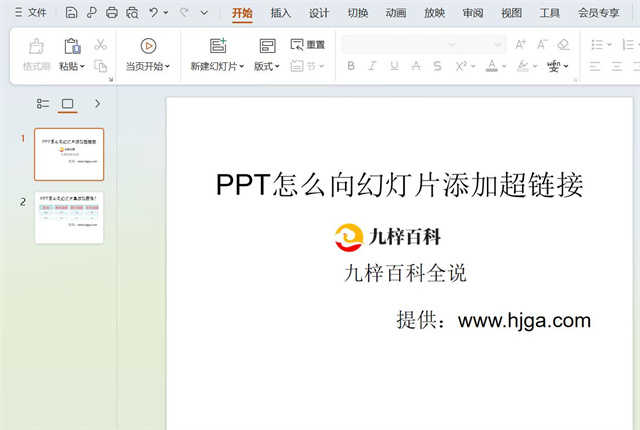Click the Redo icon
640x430 pixels.
coord(184,13)
